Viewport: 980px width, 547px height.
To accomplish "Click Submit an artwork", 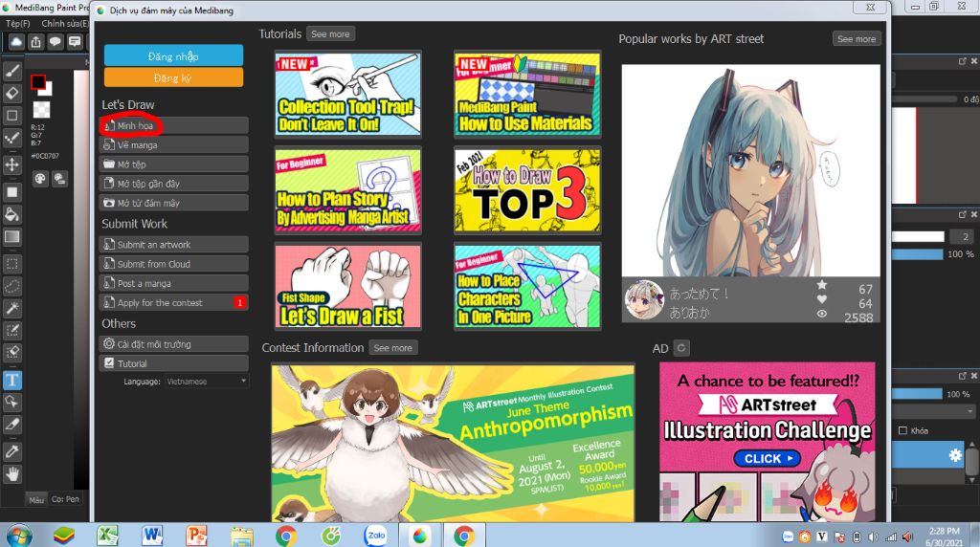I will [x=174, y=245].
